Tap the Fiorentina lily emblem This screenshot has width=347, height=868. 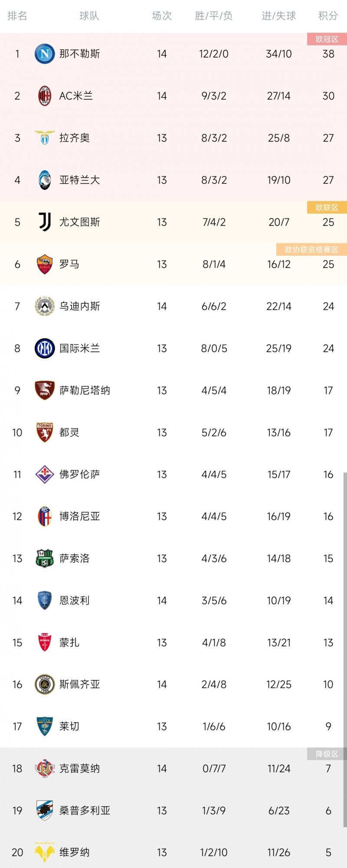click(45, 475)
